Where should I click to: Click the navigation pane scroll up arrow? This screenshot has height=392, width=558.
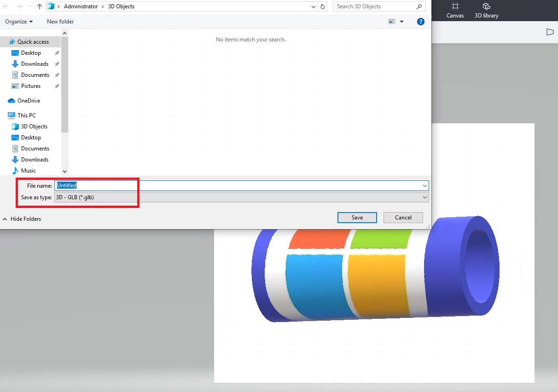[x=64, y=33]
